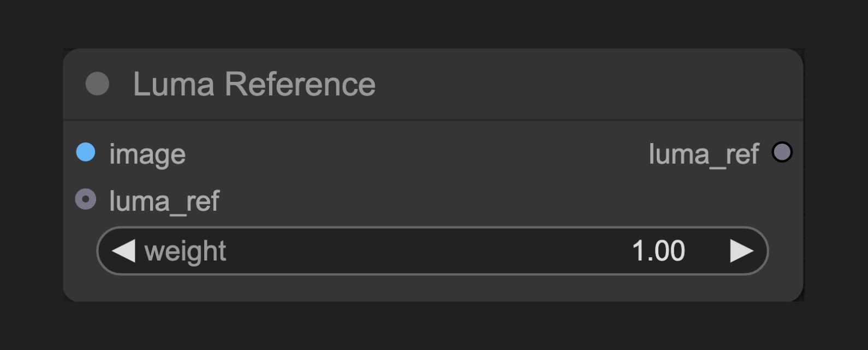Click the empty node body below the weight widget
Viewport: 868px width, 350px height.
coord(432,288)
